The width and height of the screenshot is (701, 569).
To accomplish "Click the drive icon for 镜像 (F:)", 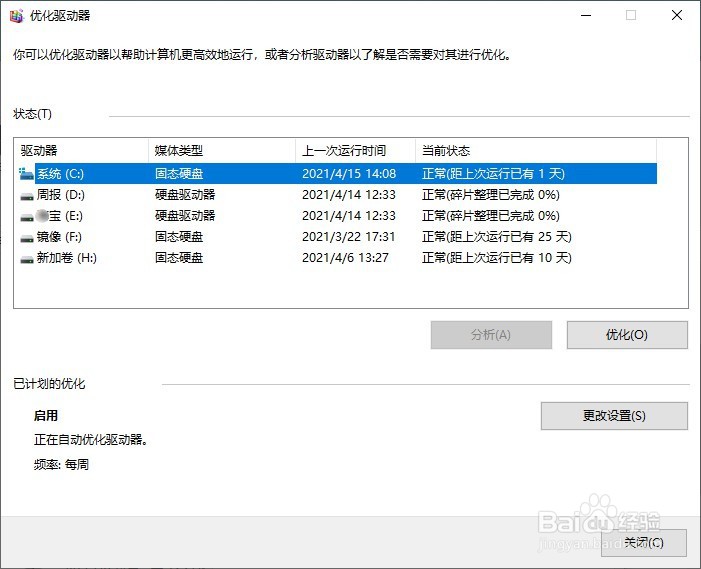I will coord(27,238).
